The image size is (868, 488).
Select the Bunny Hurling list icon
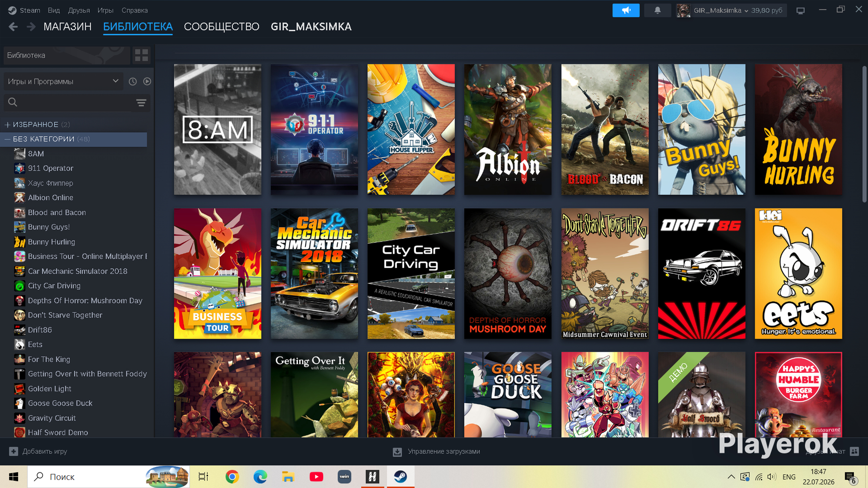click(20, 242)
